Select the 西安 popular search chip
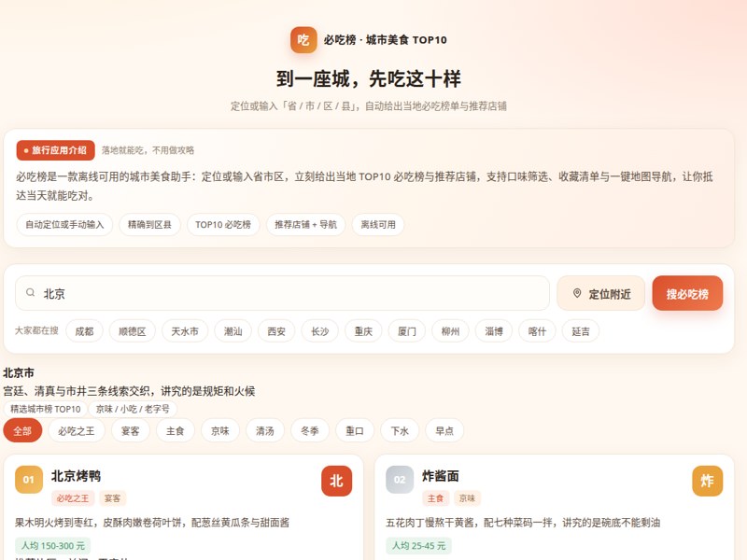Viewport: 747px width, 560px height. (276, 331)
